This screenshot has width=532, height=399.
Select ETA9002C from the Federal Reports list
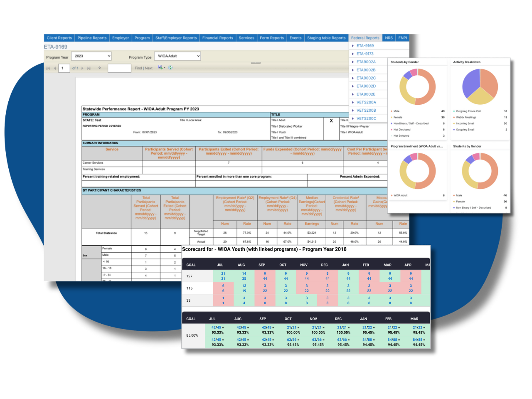click(366, 78)
